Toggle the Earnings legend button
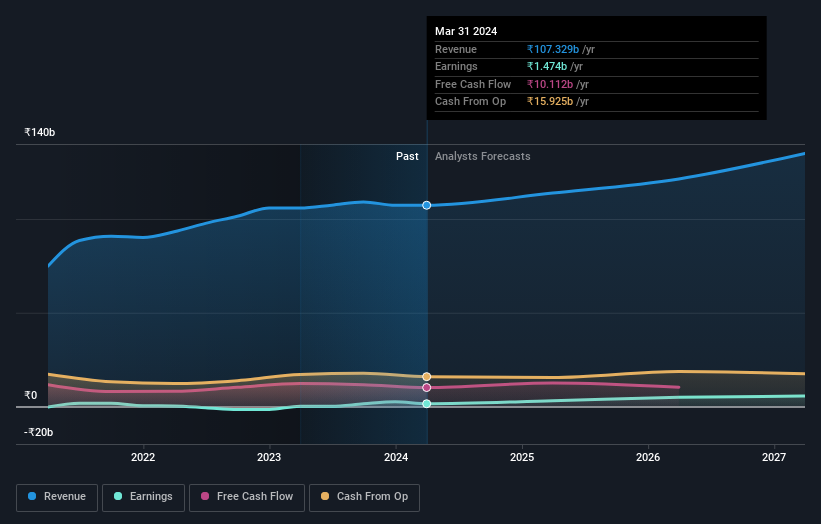This screenshot has height=524, width=821. tap(143, 497)
